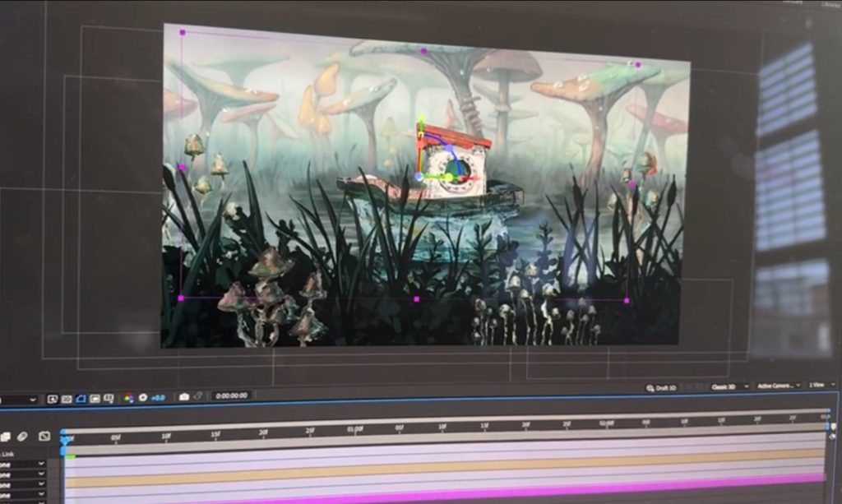This screenshot has height=504, width=842.
Task: Open the Parent dropdown beside the tan layer
Action: click(22, 484)
